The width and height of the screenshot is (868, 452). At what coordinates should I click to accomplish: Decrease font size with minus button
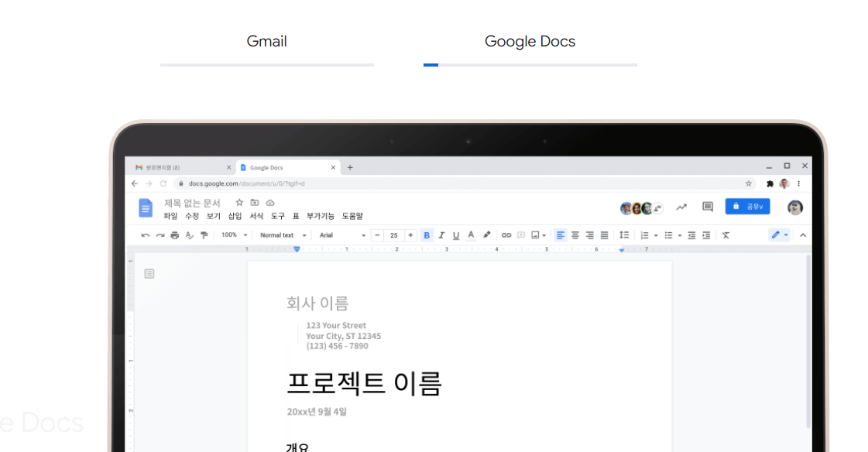tap(378, 235)
